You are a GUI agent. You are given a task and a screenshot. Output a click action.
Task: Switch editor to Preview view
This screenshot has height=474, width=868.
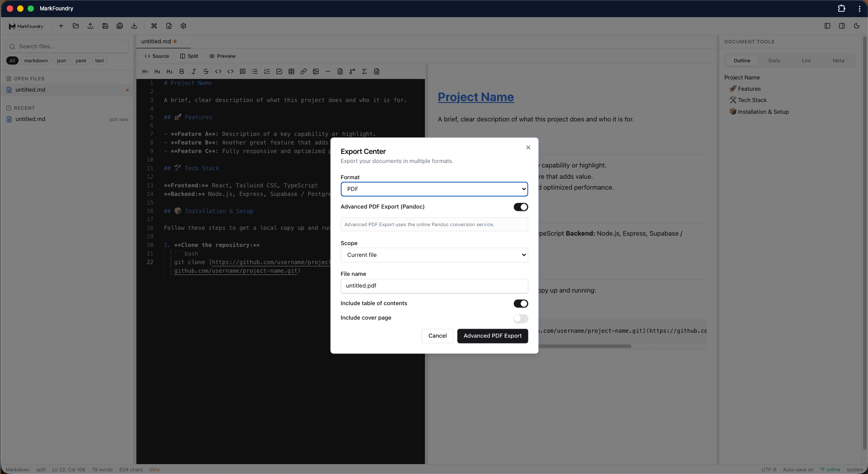[x=222, y=56]
